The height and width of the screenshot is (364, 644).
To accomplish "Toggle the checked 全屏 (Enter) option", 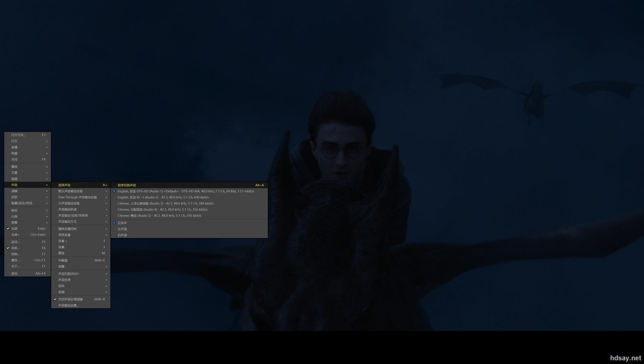I will coord(28,229).
